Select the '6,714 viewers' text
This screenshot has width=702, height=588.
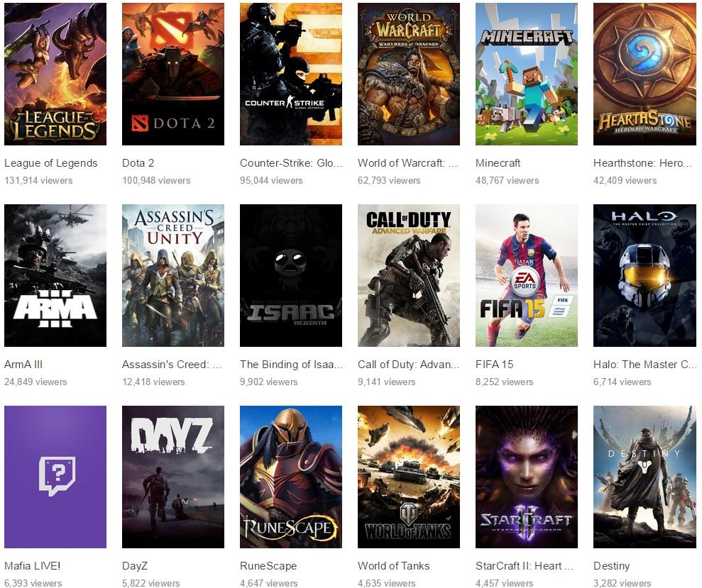coord(623,382)
